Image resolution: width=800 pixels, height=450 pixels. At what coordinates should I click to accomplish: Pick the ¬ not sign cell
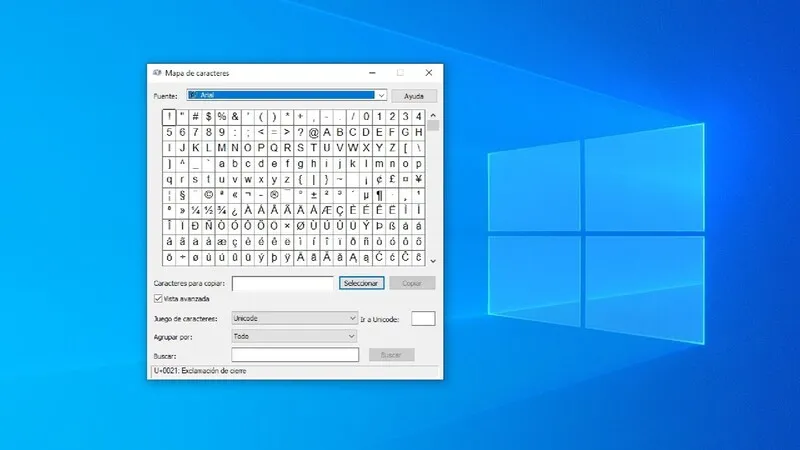pos(248,195)
